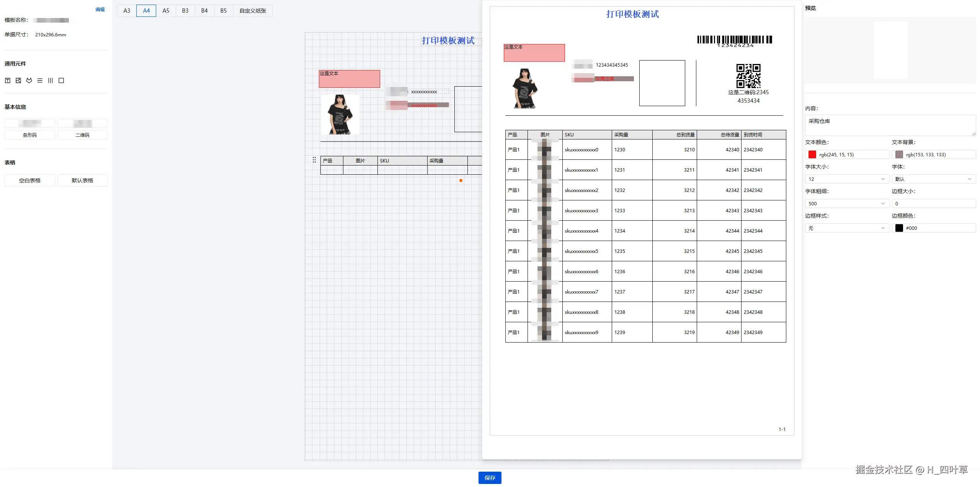Add a 默认表格 default table

click(x=82, y=180)
